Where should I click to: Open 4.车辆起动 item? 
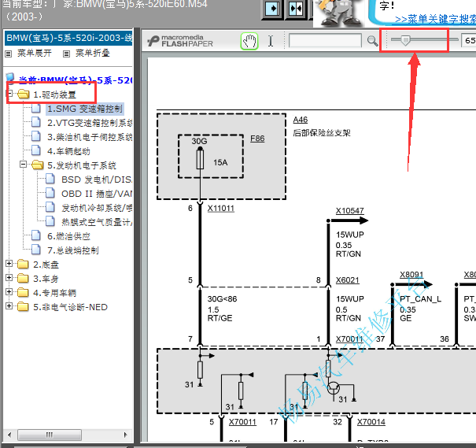point(68,151)
